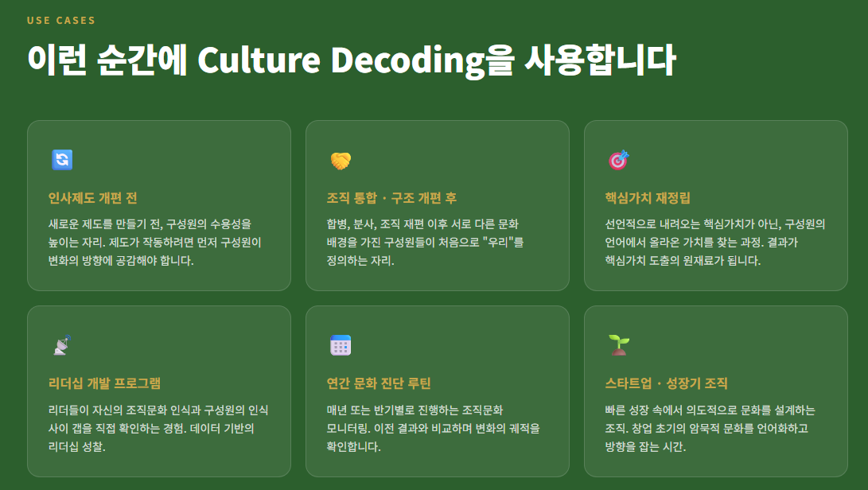This screenshot has height=490, width=868.
Task: Click description starting '빠른 성장 속에서'
Action: (710, 428)
